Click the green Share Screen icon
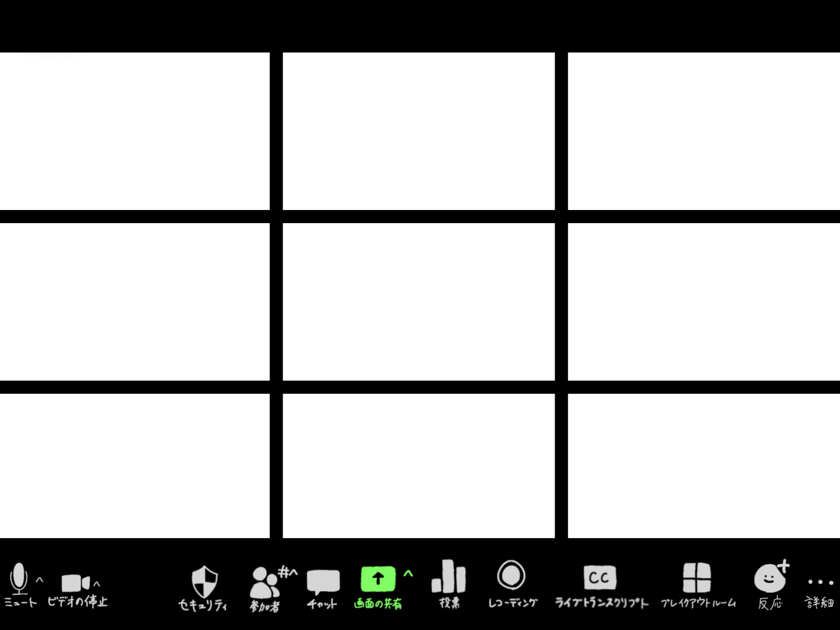The width and height of the screenshot is (840, 630). tap(378, 578)
